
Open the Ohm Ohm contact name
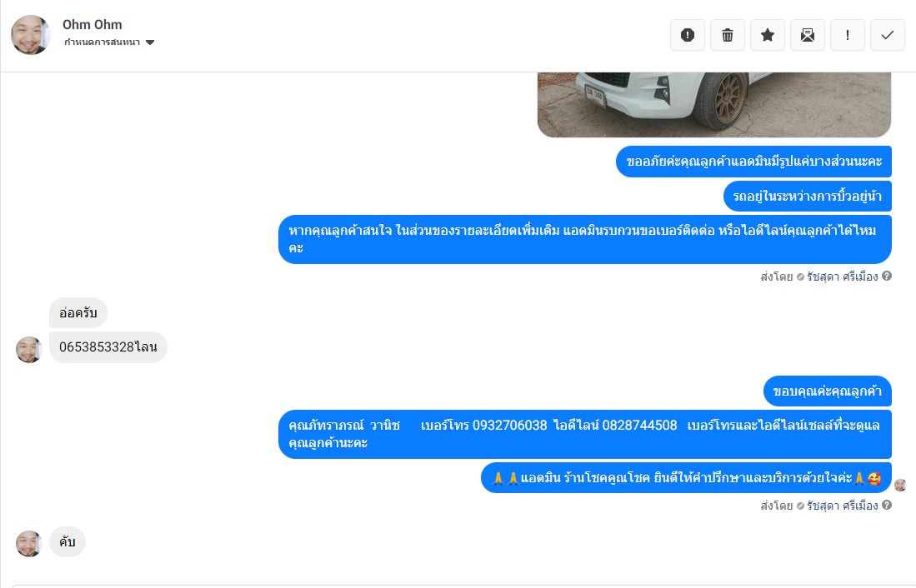click(x=93, y=24)
